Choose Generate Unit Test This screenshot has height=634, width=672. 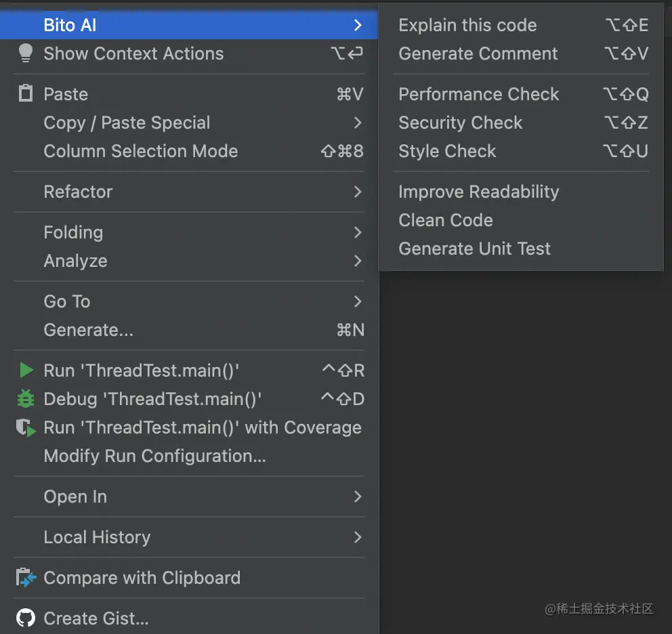(x=474, y=249)
